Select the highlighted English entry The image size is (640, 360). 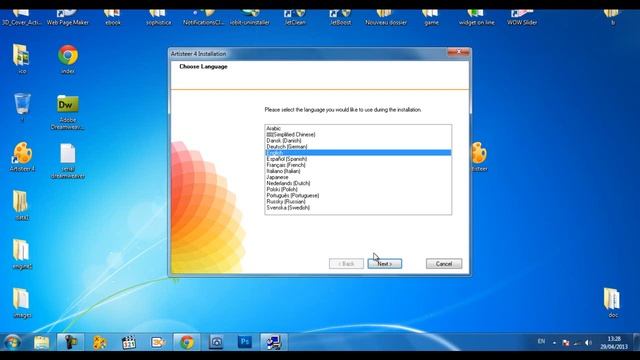coord(358,153)
